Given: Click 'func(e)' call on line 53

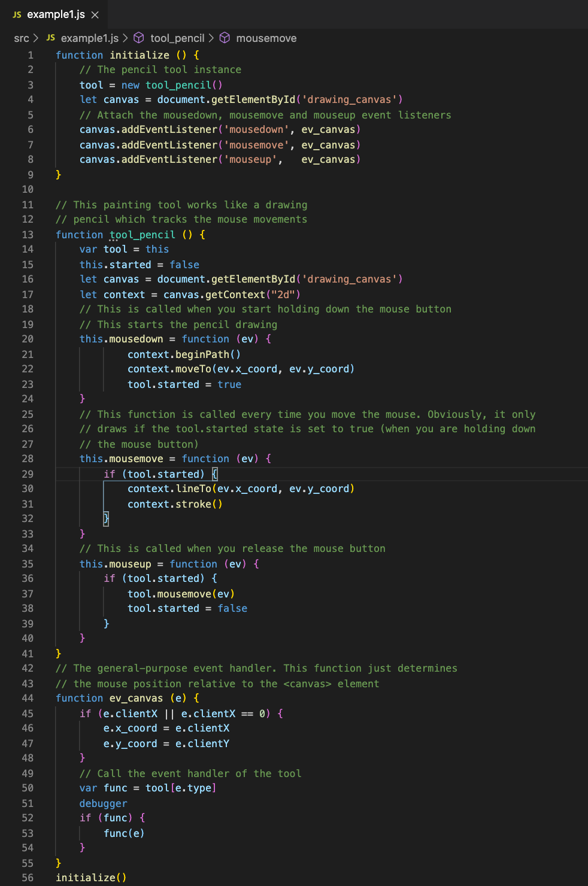Looking at the screenshot, I should (x=124, y=833).
